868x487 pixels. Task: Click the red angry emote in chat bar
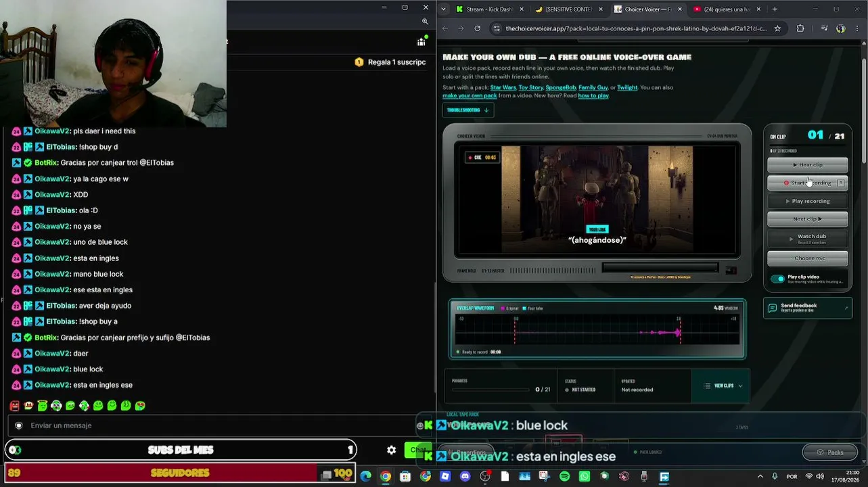[x=14, y=406]
